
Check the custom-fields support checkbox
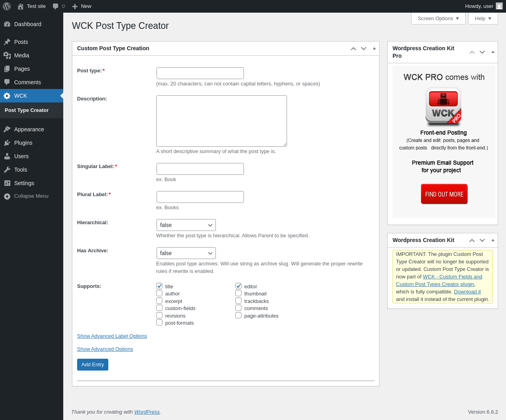(x=159, y=308)
